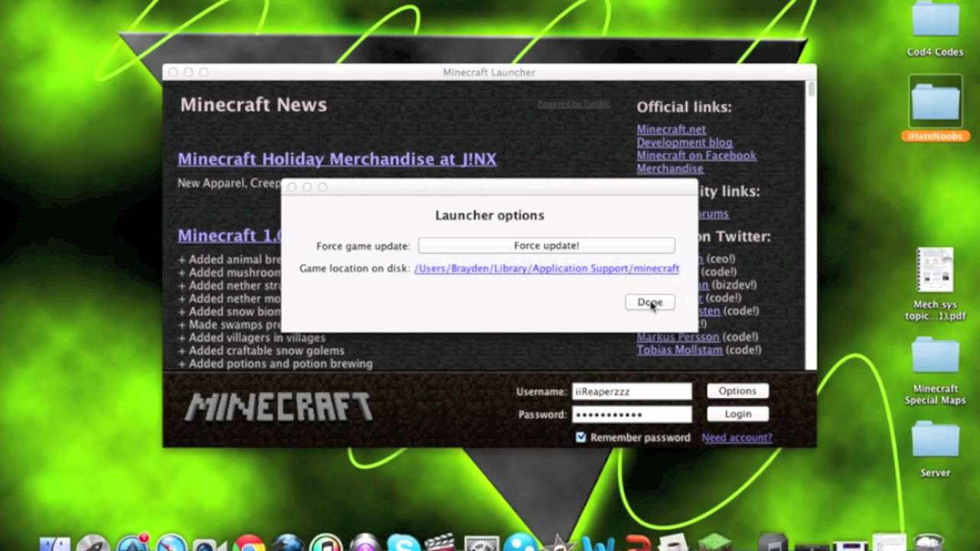Open Safari from the dock

click(x=171, y=544)
